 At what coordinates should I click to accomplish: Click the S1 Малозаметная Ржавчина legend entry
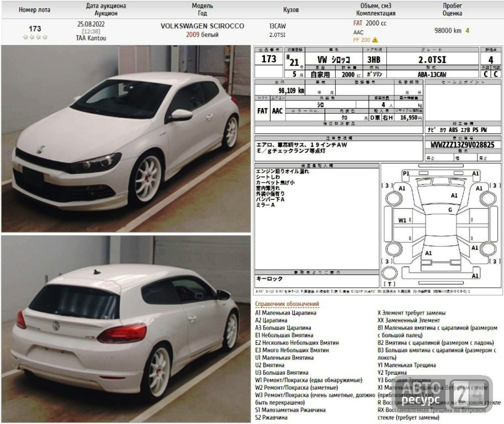290,410
